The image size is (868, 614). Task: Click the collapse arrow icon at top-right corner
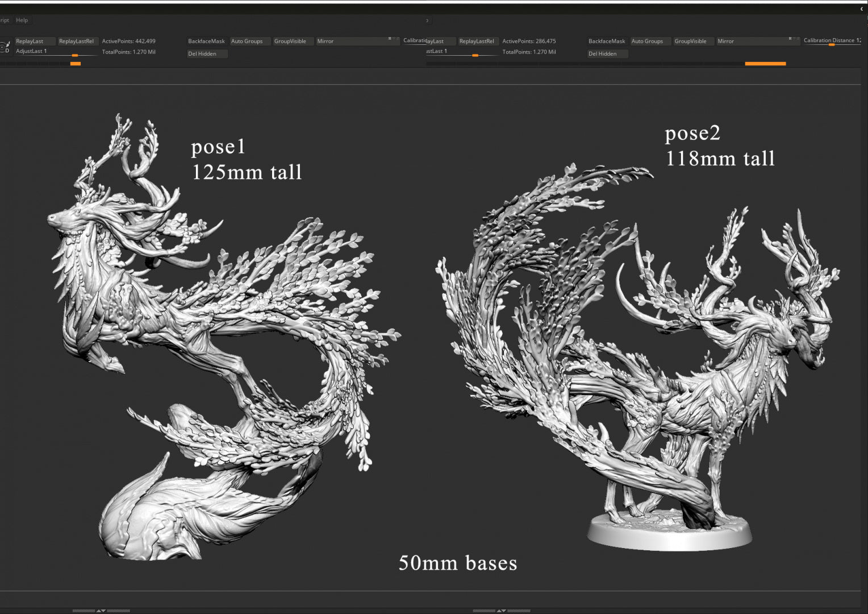[x=861, y=9]
